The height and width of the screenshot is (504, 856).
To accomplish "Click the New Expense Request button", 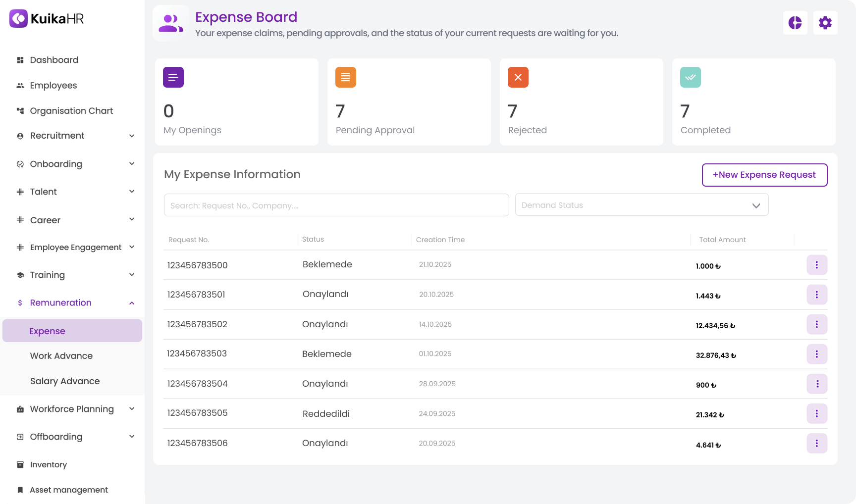I will (764, 175).
